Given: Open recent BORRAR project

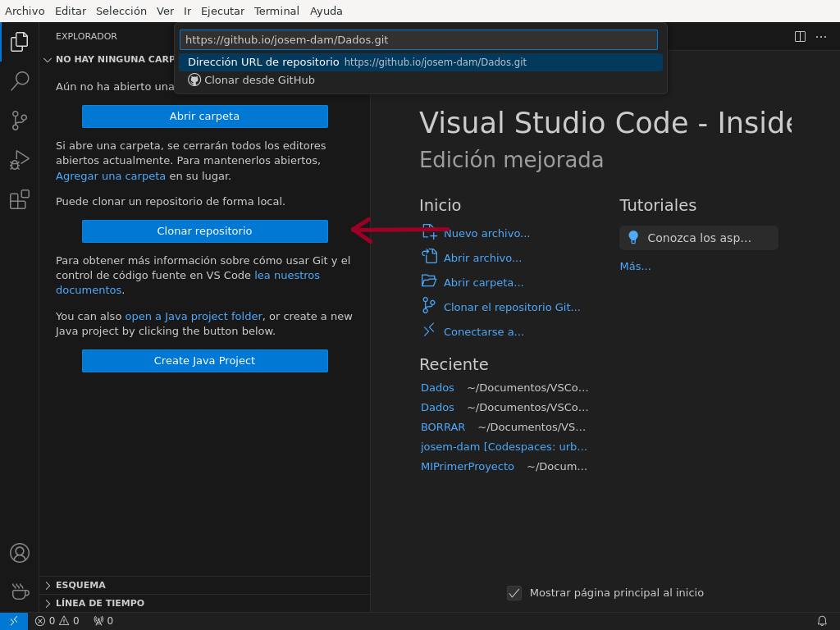Looking at the screenshot, I should [442, 427].
